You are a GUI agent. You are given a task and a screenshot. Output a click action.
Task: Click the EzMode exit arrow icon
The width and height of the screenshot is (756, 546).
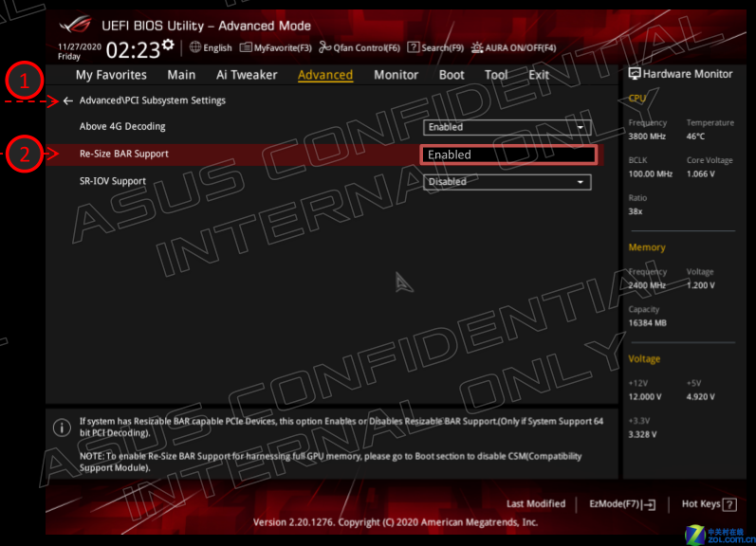tap(649, 504)
